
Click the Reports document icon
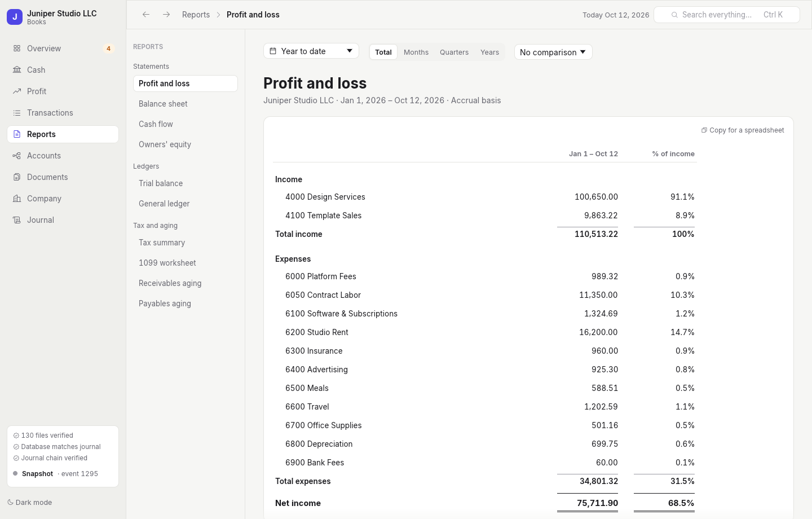(x=17, y=134)
